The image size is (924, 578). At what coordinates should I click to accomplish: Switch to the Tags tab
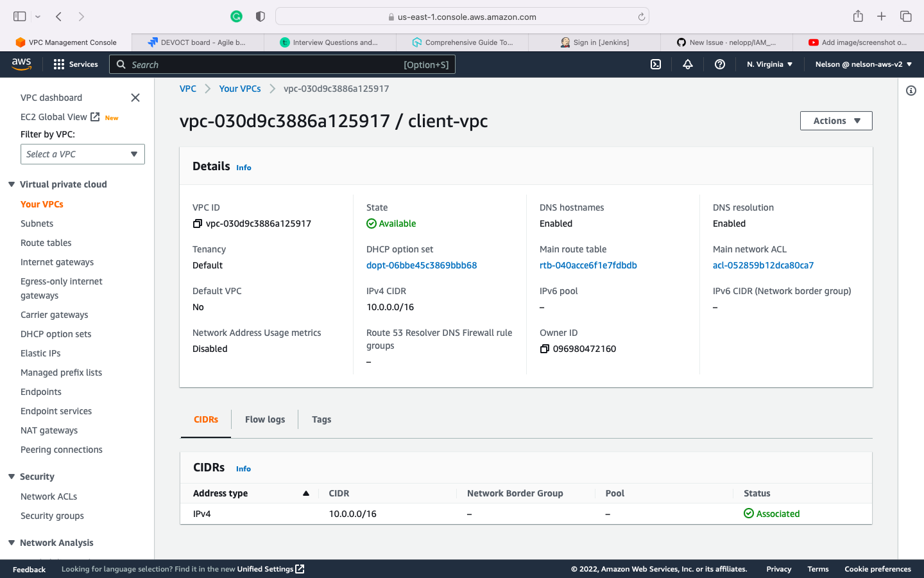(x=321, y=419)
